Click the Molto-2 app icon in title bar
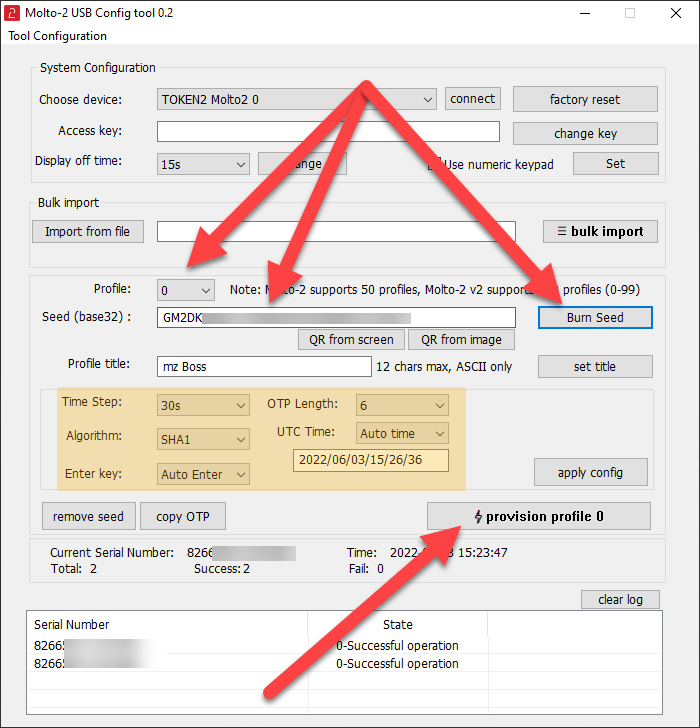 pyautogui.click(x=14, y=13)
